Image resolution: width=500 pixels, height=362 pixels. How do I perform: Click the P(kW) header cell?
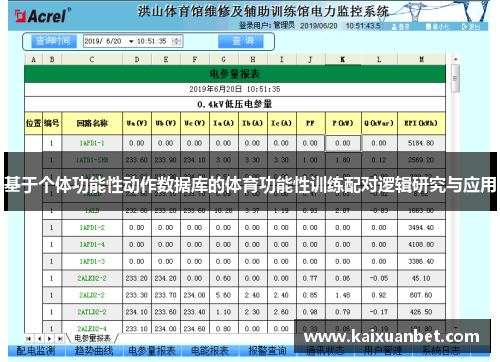point(343,123)
